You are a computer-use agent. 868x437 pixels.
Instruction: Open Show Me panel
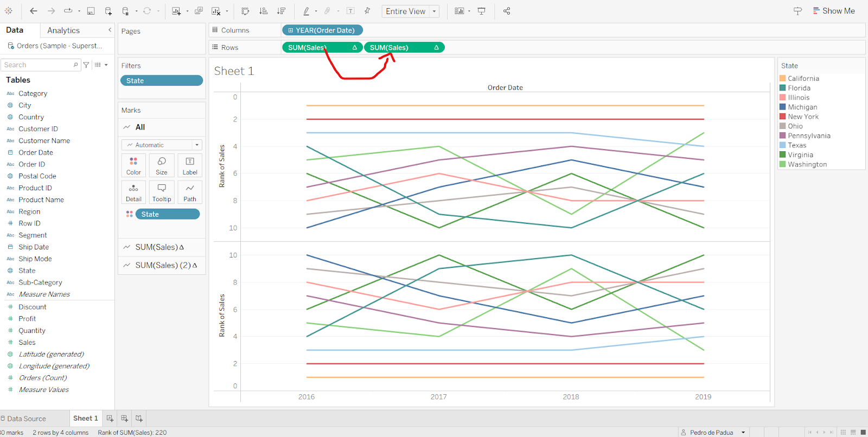click(x=834, y=11)
